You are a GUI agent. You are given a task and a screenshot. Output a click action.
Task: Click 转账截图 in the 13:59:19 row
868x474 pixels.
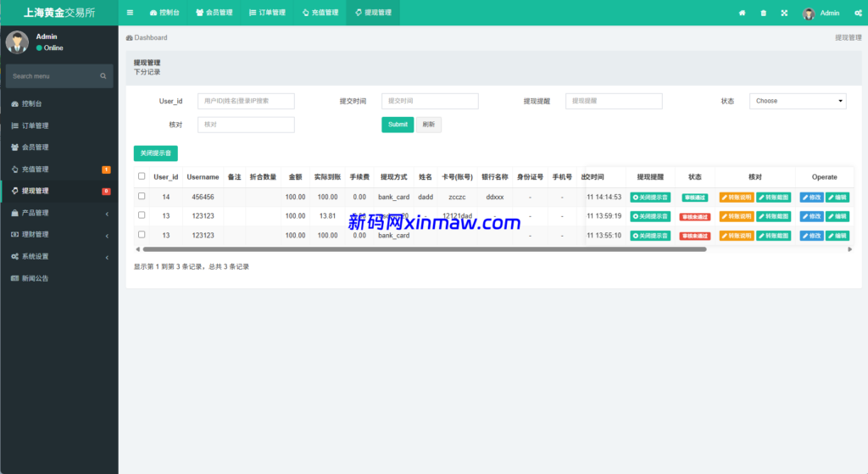773,216
